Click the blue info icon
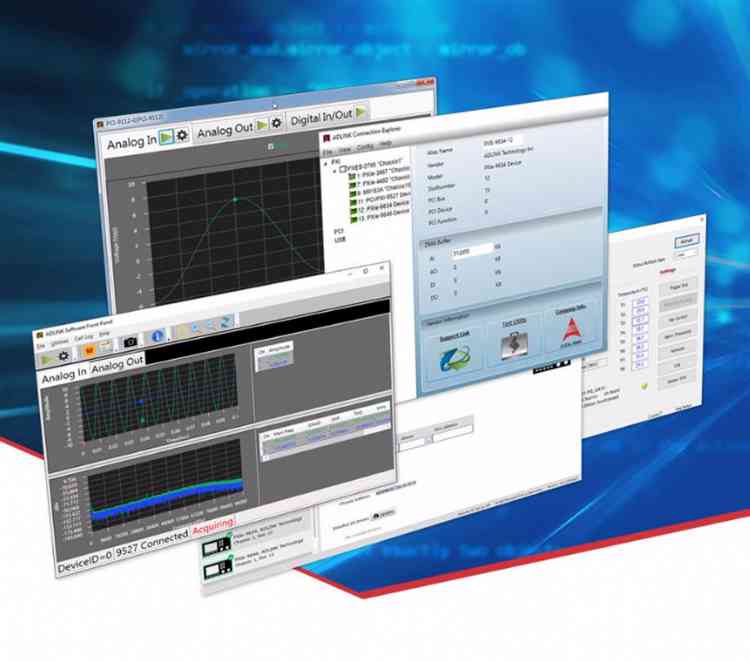Screen dimensions: 750x661 (x=157, y=336)
